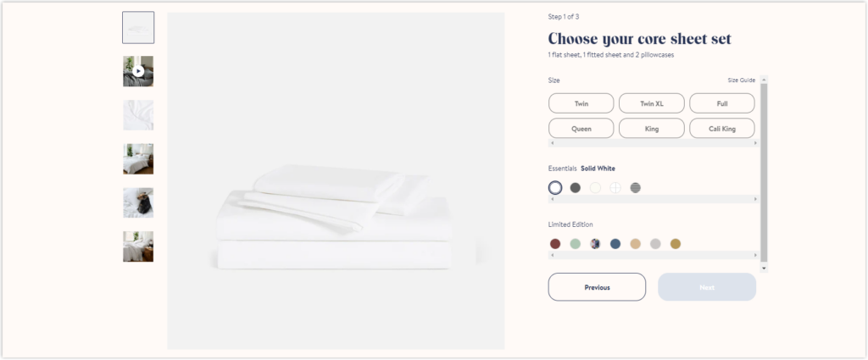Choose the mustard gold Limited Edition swatch
868x360 pixels.
click(676, 244)
